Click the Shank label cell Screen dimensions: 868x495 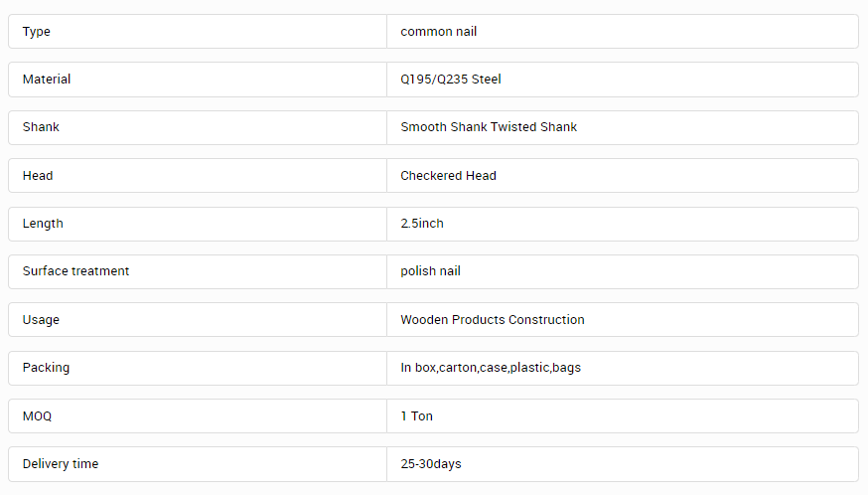(x=197, y=127)
